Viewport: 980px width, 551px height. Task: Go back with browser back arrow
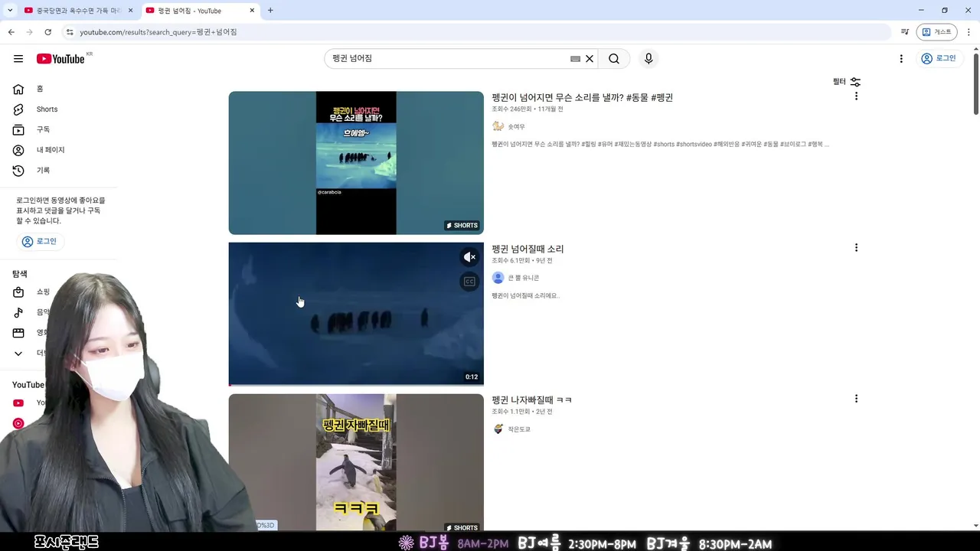(x=11, y=32)
